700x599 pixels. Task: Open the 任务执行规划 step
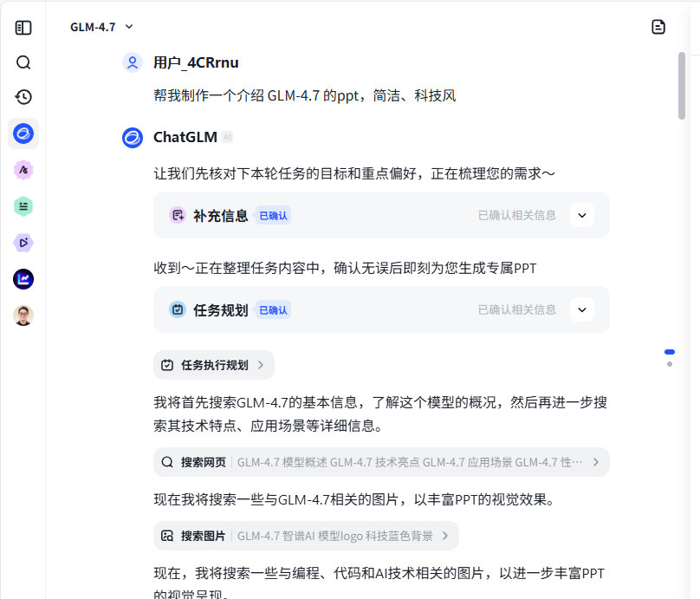(214, 365)
